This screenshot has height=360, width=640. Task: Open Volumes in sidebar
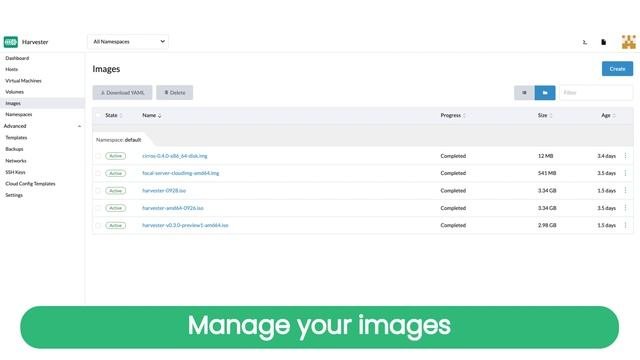tap(14, 92)
